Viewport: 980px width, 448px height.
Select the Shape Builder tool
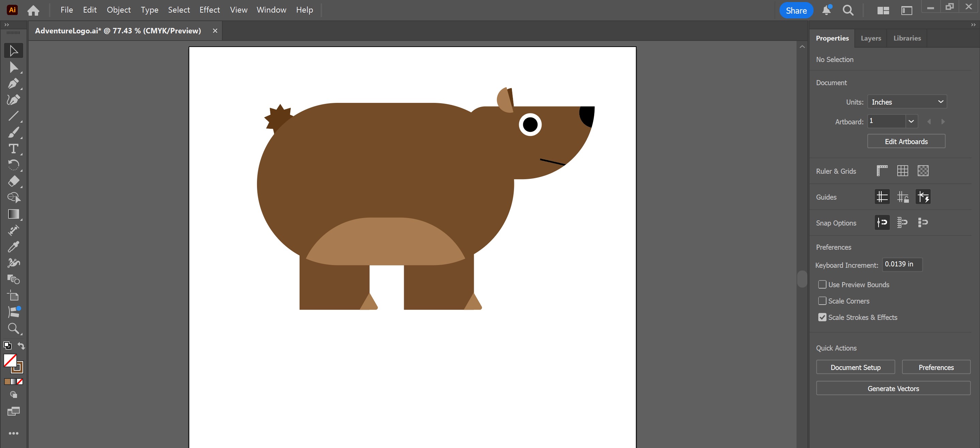point(13,198)
